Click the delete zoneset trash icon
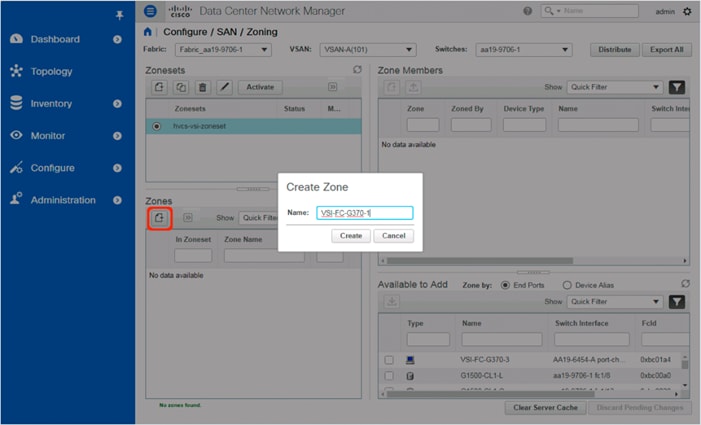 click(203, 87)
